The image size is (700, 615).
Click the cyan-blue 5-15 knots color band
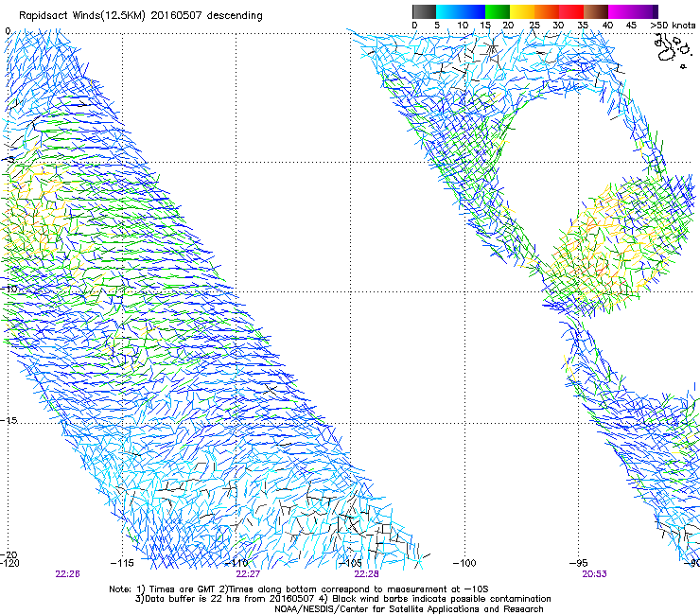click(461, 11)
